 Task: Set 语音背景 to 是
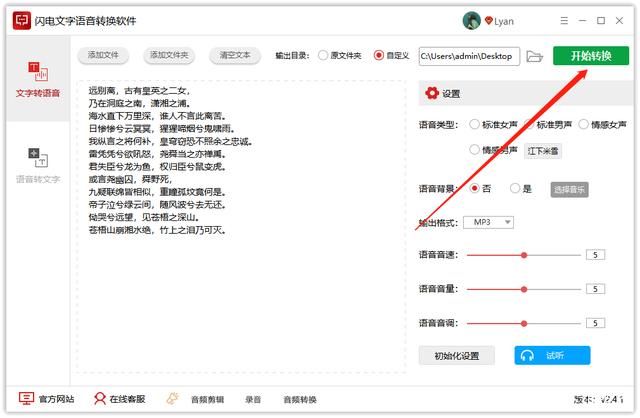click(515, 188)
